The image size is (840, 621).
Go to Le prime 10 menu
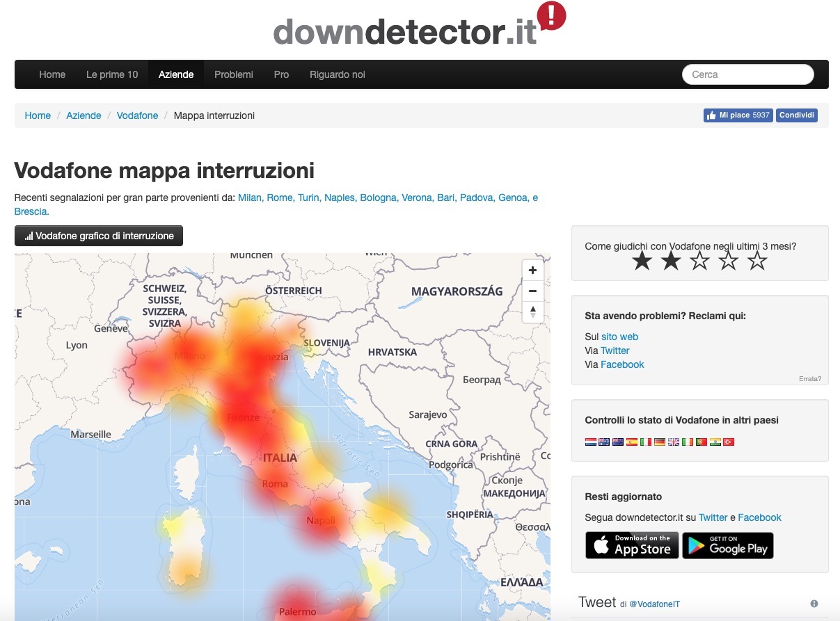click(x=112, y=74)
